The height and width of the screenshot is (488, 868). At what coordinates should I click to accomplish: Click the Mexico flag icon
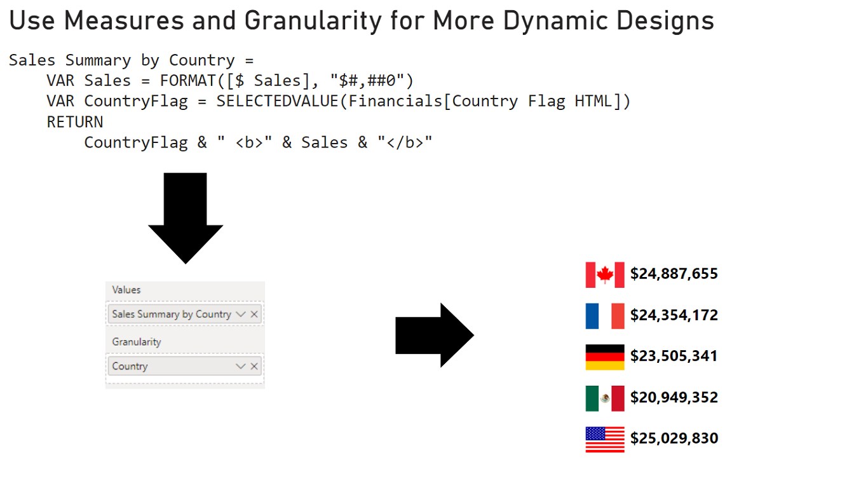tap(605, 398)
